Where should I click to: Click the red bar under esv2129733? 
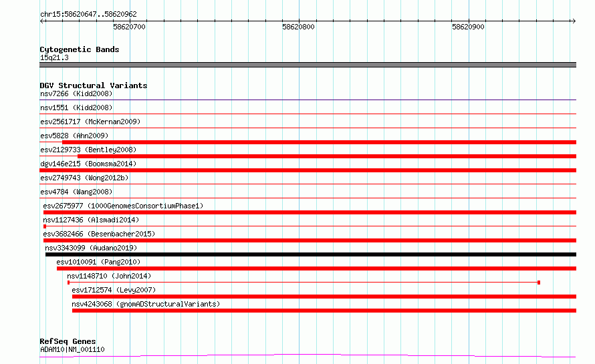coord(327,156)
